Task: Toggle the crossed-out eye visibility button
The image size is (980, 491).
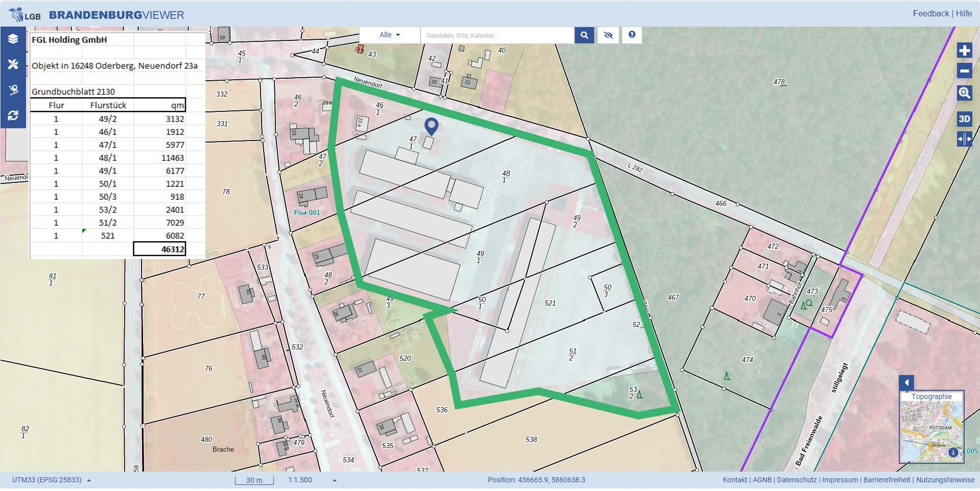Action: click(608, 35)
